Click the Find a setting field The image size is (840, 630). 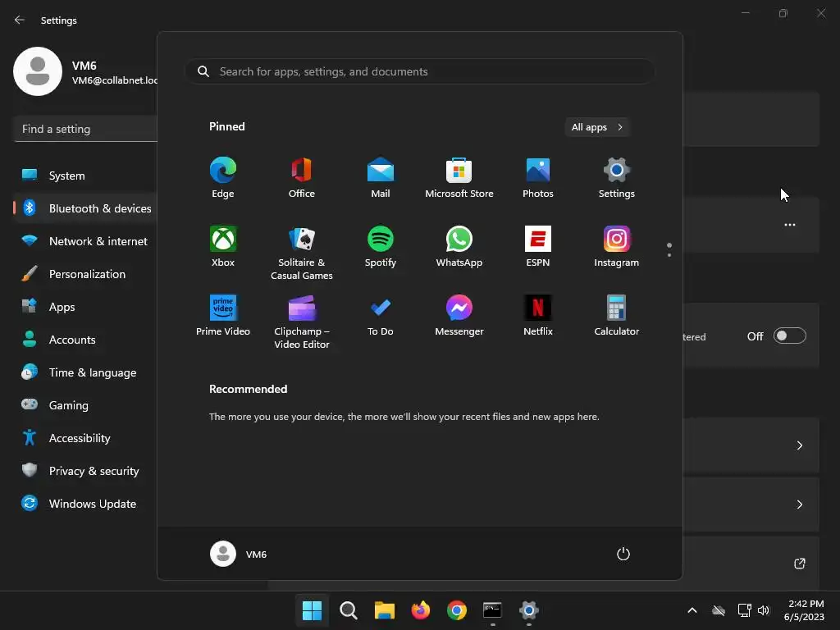pos(85,129)
